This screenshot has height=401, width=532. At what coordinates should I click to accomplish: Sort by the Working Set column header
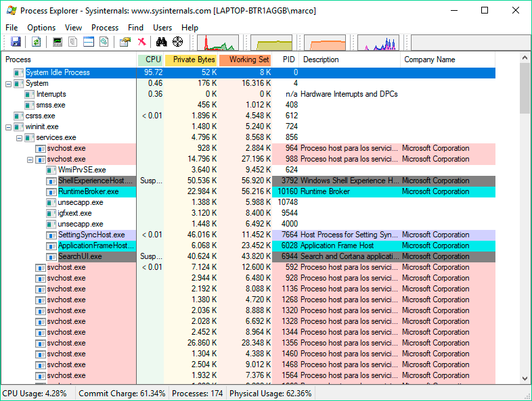245,60
